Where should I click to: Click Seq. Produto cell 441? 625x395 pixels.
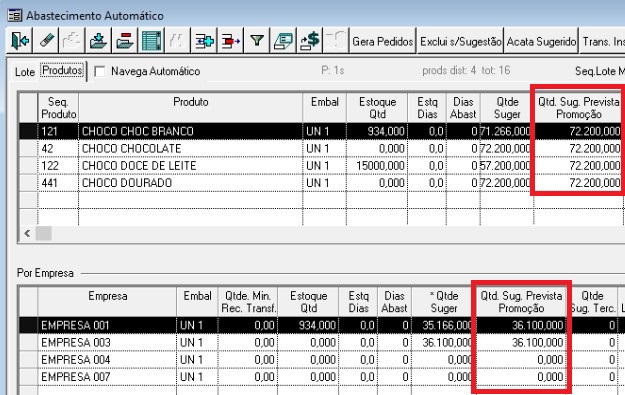pyautogui.click(x=58, y=183)
